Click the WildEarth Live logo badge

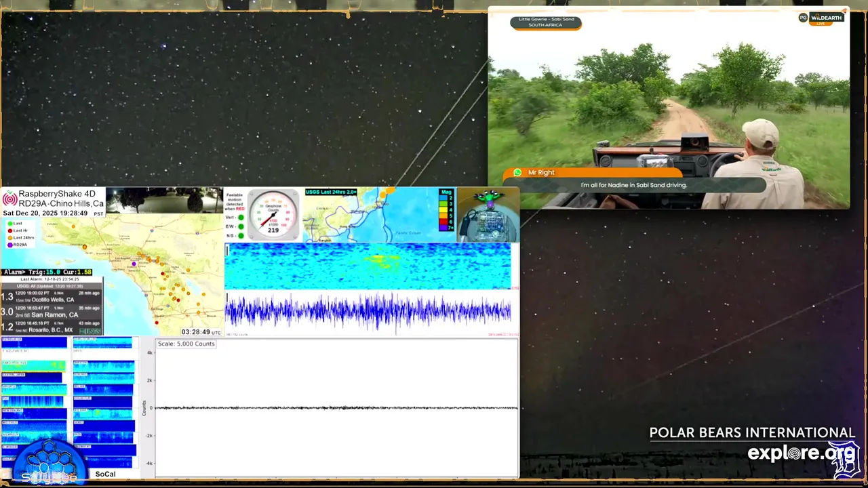(x=821, y=18)
